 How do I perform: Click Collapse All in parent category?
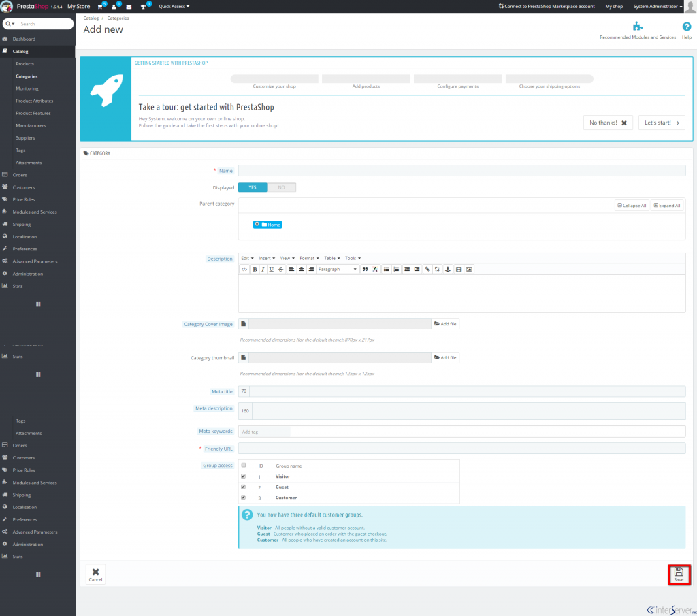[632, 206]
